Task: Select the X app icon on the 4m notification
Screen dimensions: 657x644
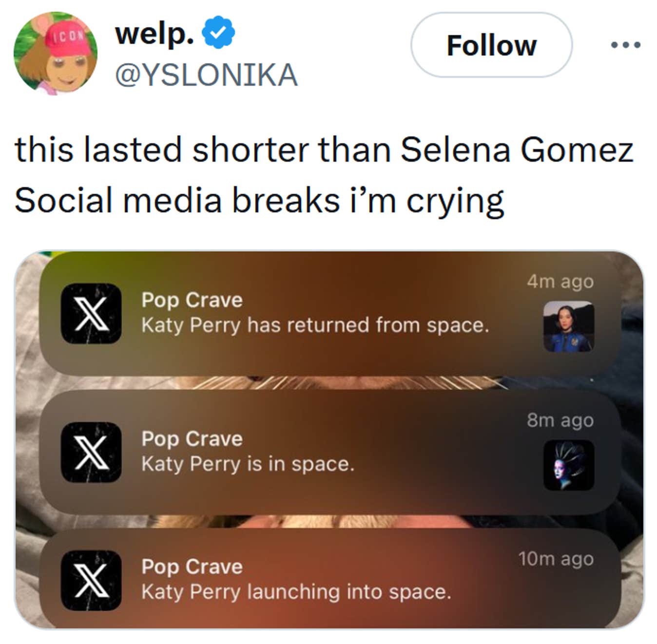Action: (x=91, y=315)
